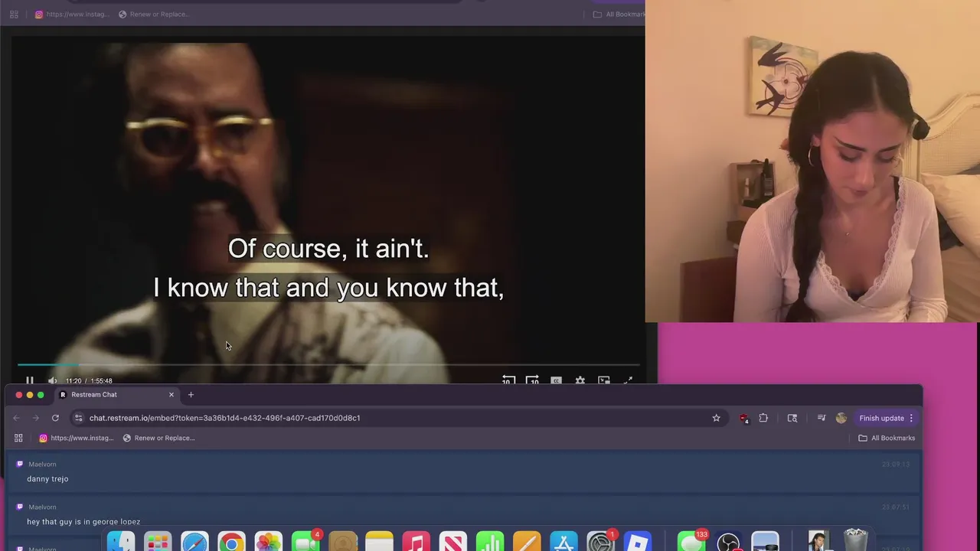Open App Store from the Dock

[563, 542]
